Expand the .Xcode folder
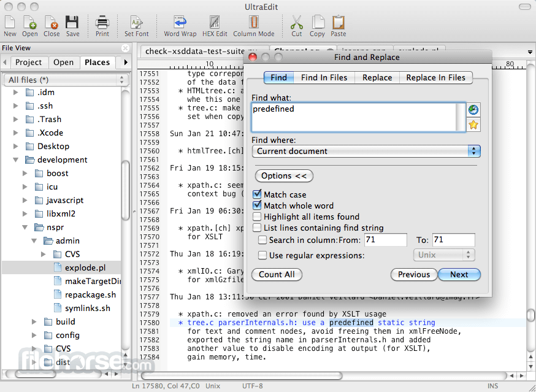This screenshot has width=536, height=392. coord(16,133)
